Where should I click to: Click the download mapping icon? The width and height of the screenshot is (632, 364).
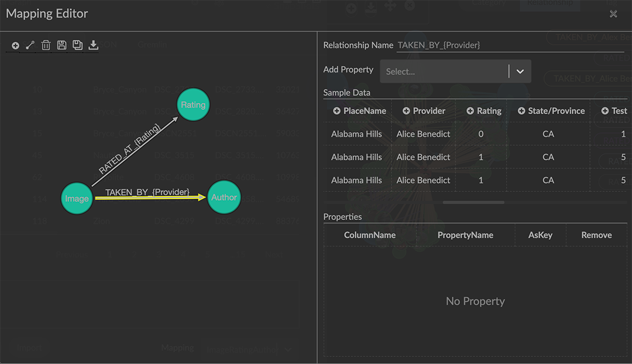pyautogui.click(x=93, y=45)
